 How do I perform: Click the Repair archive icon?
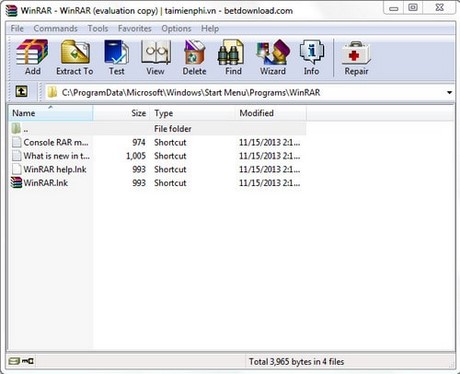pyautogui.click(x=356, y=57)
